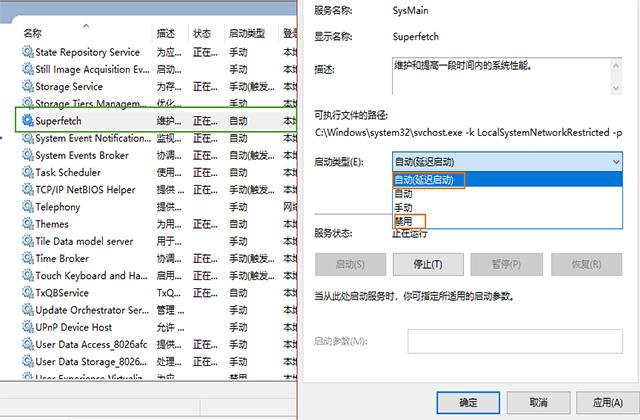Image resolution: width=640 pixels, height=420 pixels.
Task: Click gear icon next to Storage Service
Action: tap(28, 86)
